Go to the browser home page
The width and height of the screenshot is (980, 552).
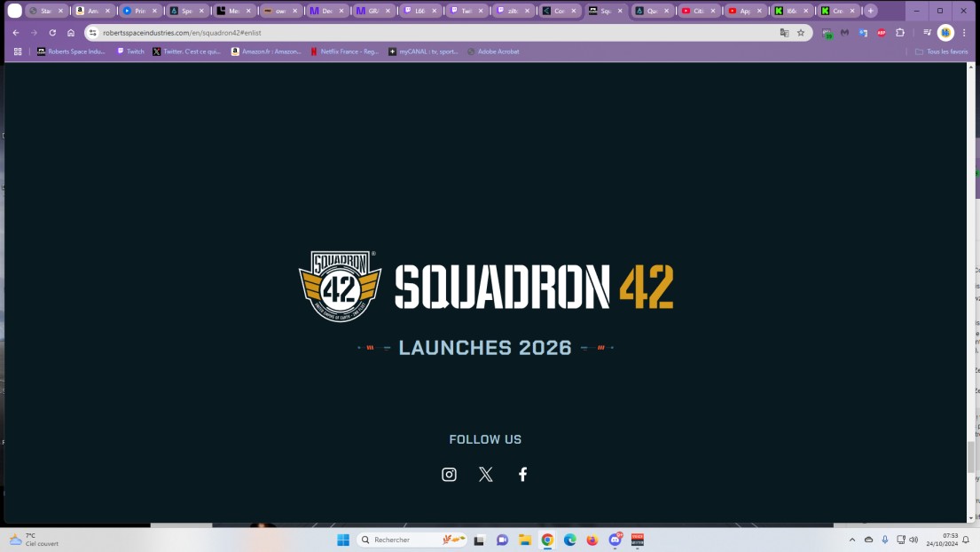point(71,33)
